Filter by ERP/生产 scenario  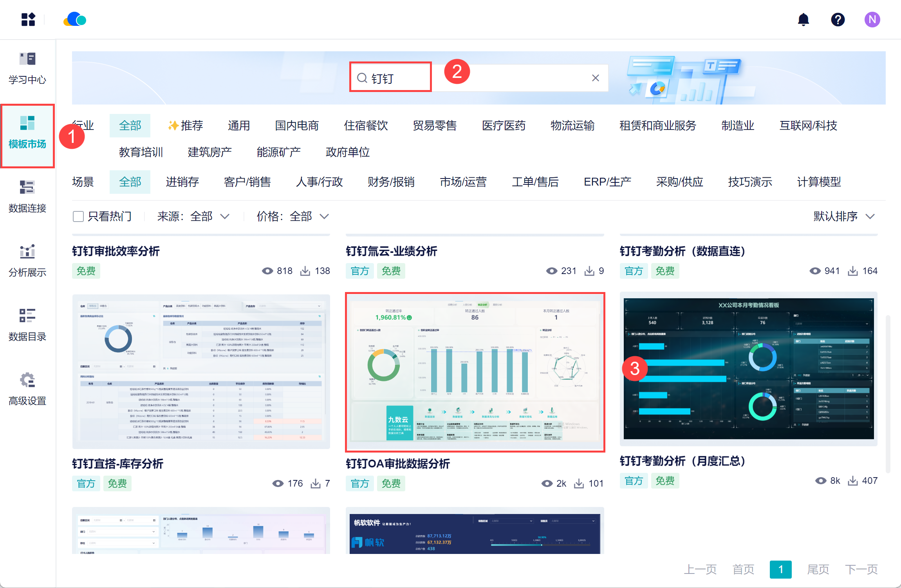pyautogui.click(x=607, y=182)
